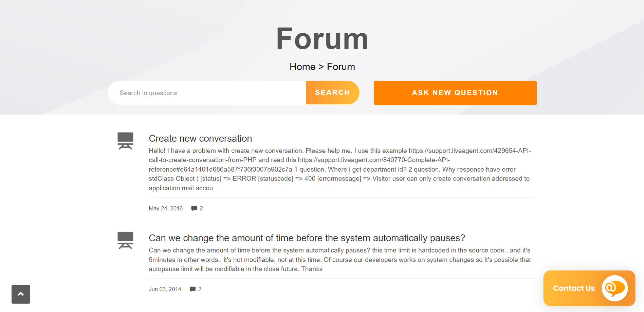The height and width of the screenshot is (312, 644).
Task: Go to Home in the breadcrumb
Action: click(302, 67)
